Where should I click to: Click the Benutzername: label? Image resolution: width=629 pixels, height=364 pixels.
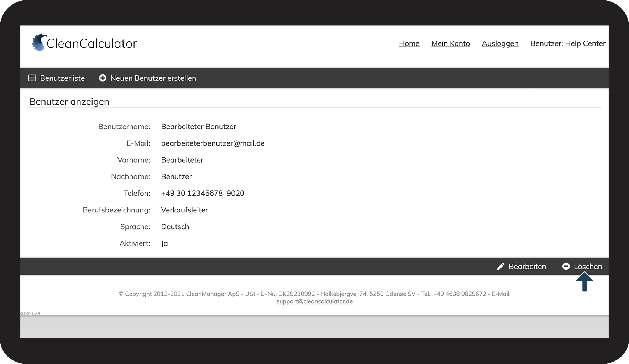coord(124,127)
